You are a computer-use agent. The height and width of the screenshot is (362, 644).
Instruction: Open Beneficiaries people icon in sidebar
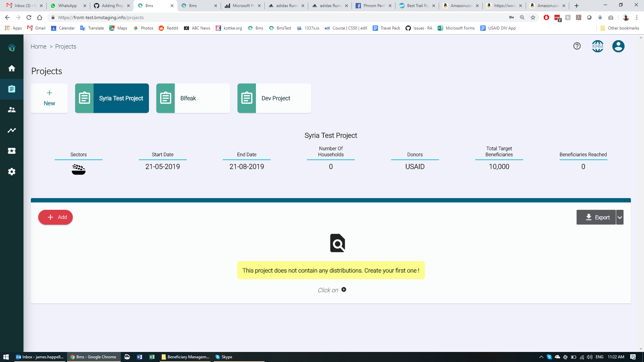[12, 110]
